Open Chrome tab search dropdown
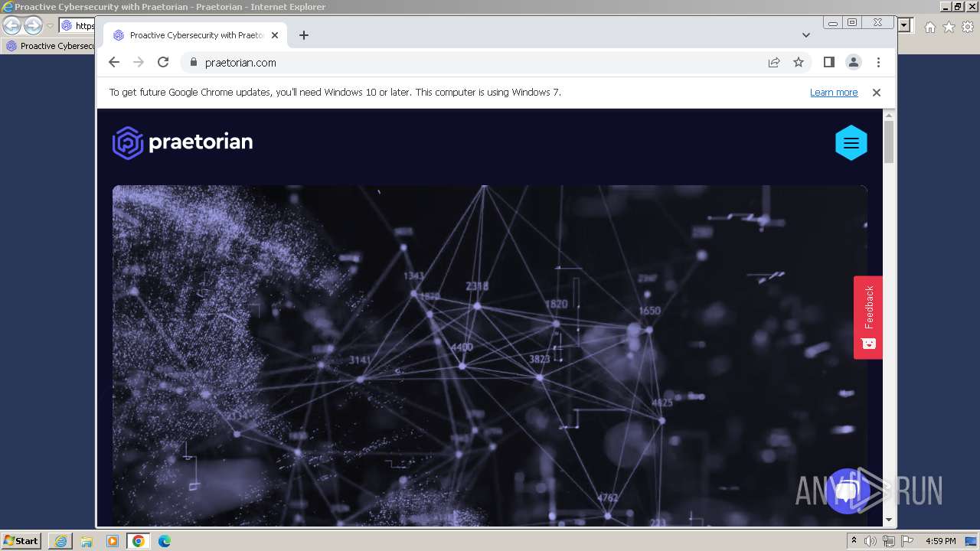Screen dimensions: 980x551 [806, 35]
